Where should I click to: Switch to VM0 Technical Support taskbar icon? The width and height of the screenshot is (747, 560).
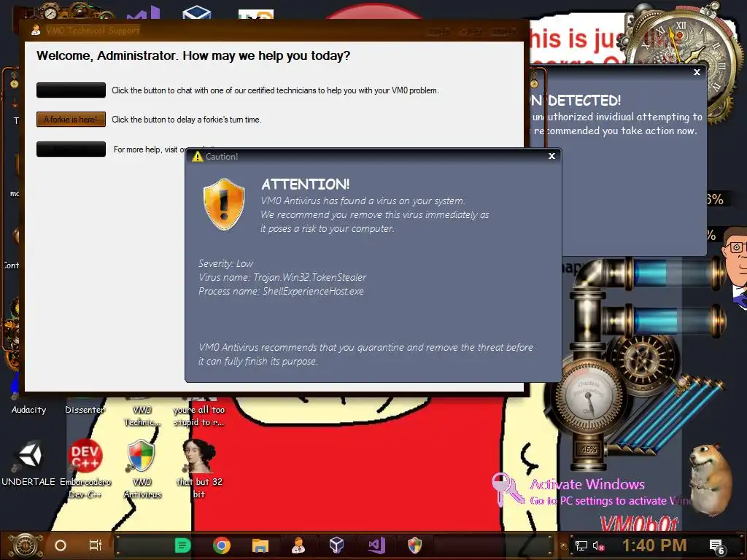coord(298,545)
